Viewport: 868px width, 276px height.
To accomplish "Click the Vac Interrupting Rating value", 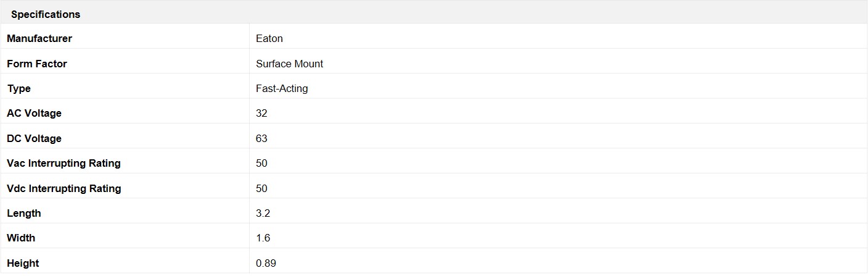I will [x=262, y=163].
